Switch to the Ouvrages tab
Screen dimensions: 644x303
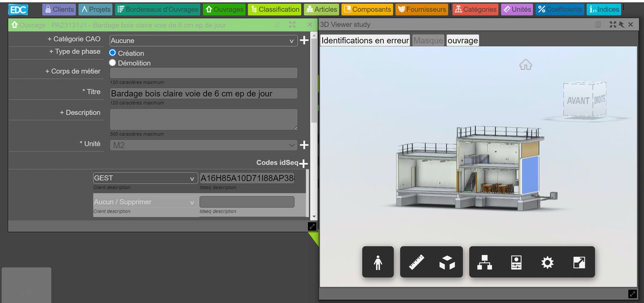224,9
